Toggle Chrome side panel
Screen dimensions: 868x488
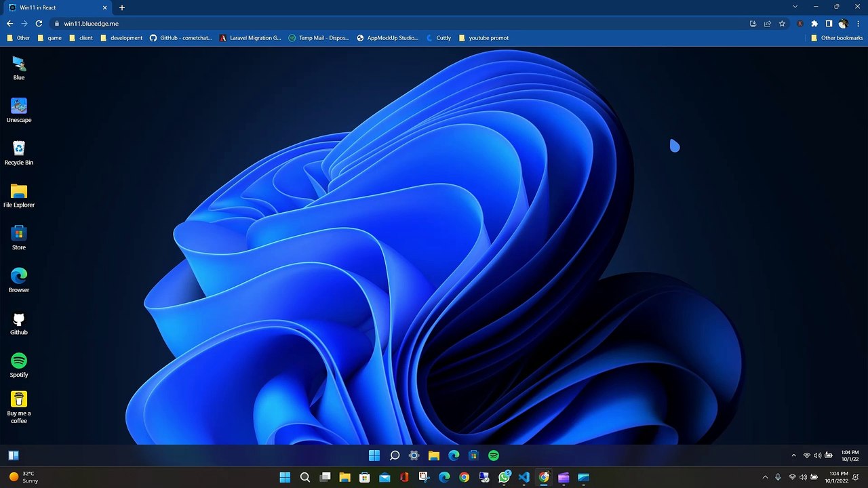[829, 23]
